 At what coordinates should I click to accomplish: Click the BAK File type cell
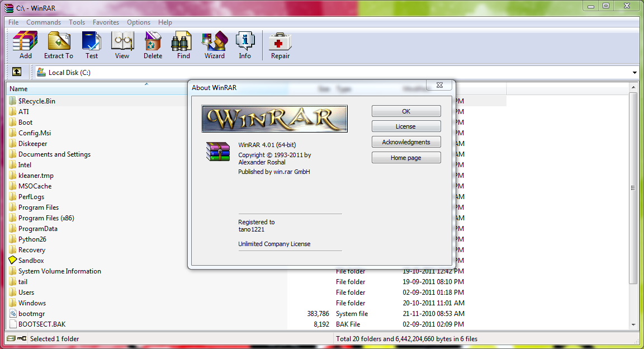(348, 324)
